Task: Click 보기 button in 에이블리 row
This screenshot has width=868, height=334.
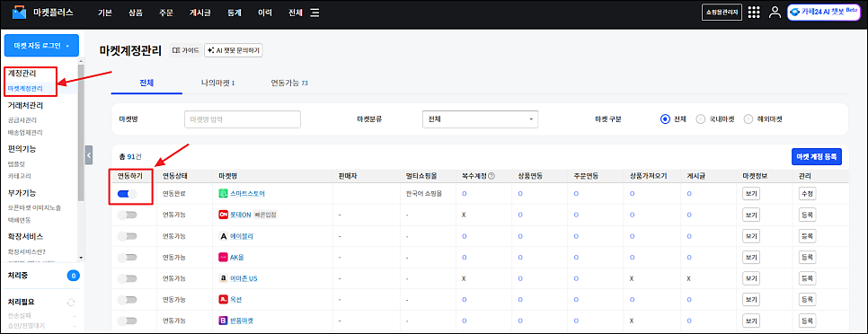Action: (x=751, y=236)
